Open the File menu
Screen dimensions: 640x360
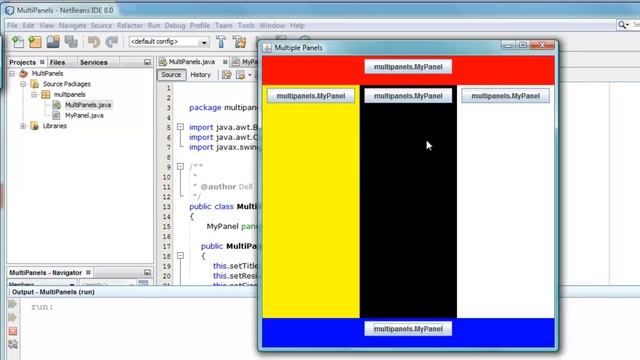(12, 25)
